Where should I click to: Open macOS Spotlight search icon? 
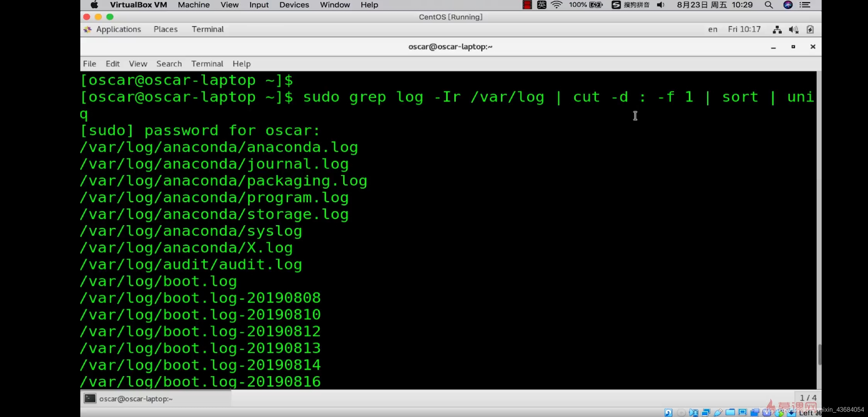point(768,5)
